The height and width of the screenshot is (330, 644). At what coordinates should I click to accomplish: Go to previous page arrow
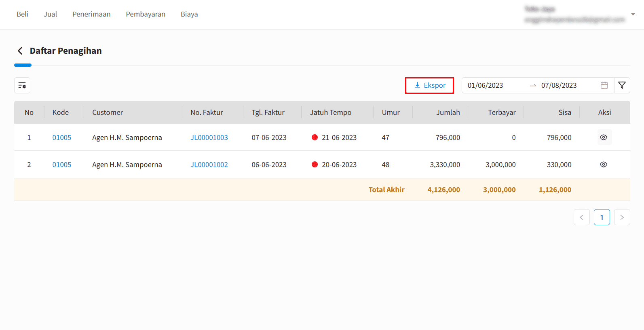(581, 217)
